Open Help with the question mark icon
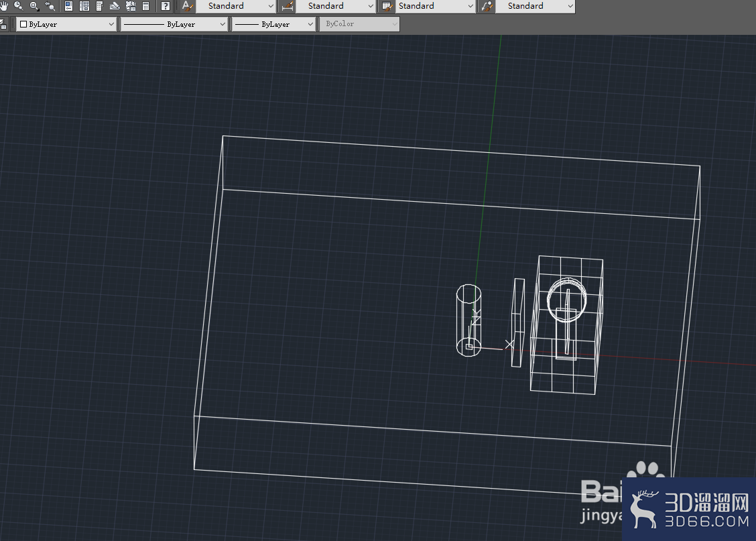 pyautogui.click(x=165, y=6)
